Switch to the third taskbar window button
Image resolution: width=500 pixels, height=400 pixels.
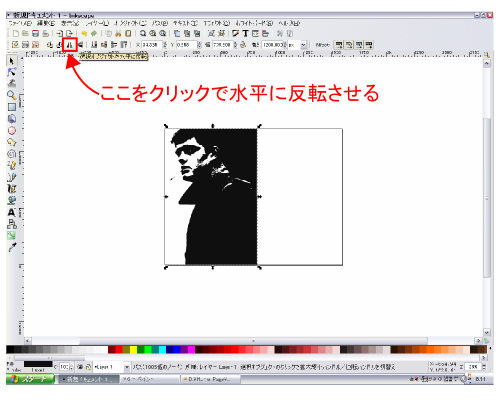point(210,379)
